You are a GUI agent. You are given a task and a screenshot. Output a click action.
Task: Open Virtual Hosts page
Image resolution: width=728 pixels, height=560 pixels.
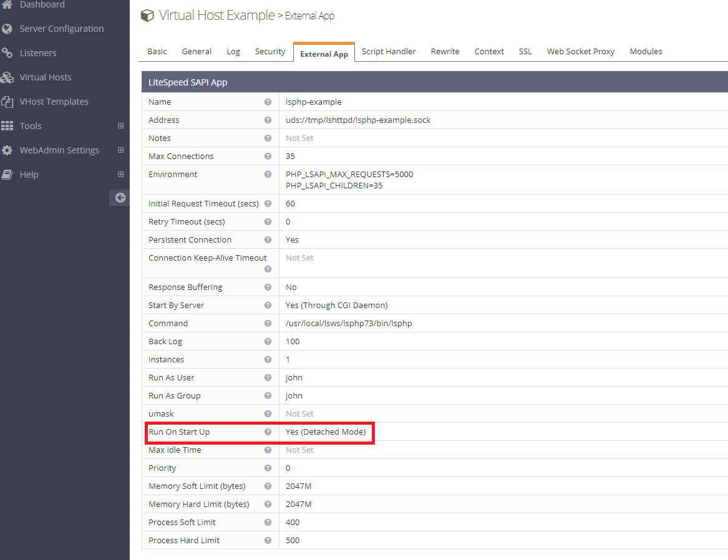coord(46,77)
